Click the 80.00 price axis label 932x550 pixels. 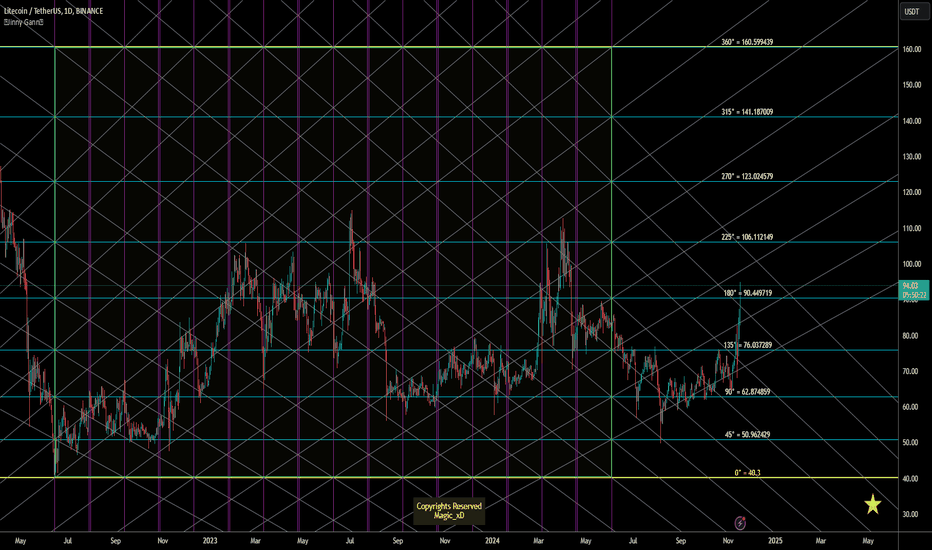pyautogui.click(x=912, y=336)
